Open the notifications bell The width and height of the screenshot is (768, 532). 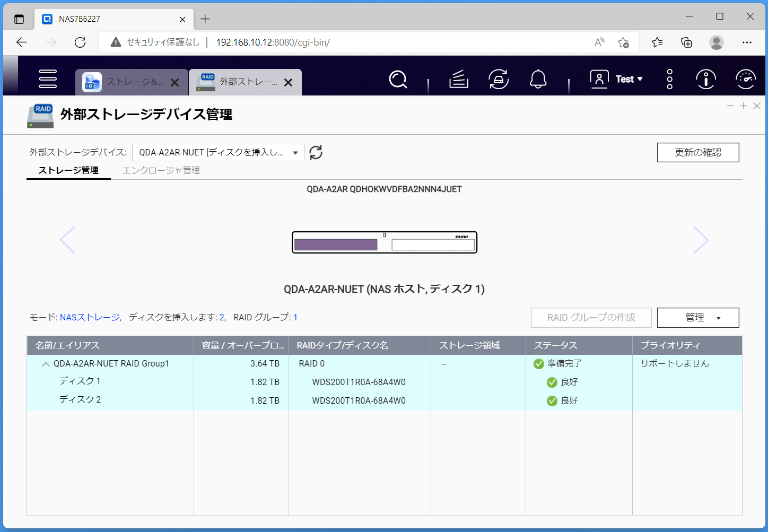pos(538,80)
